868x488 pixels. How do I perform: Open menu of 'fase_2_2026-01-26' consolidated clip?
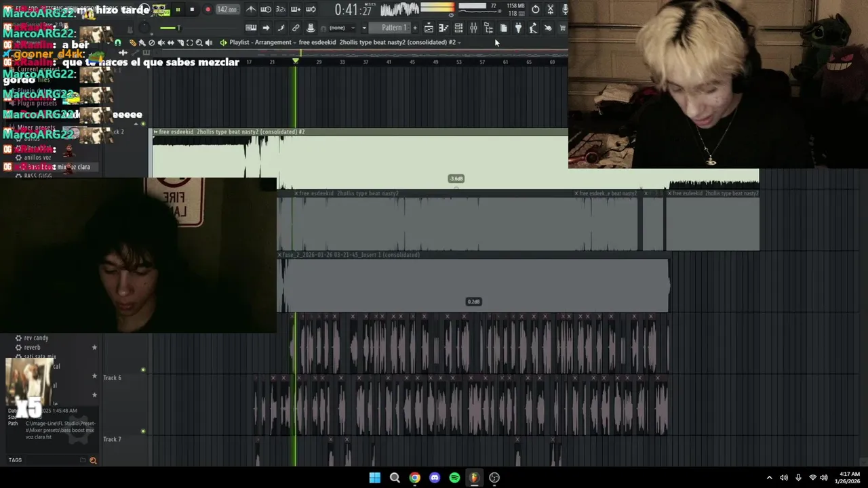pyautogui.click(x=280, y=255)
